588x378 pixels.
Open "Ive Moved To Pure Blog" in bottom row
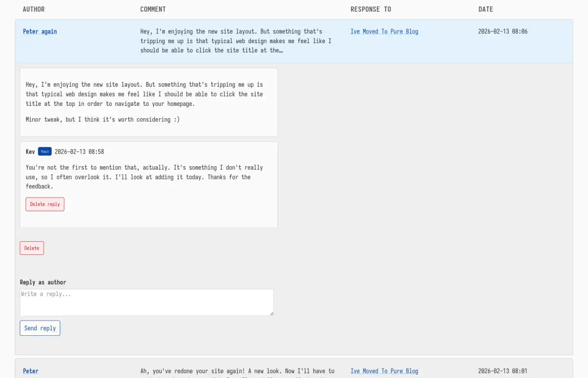[384, 371]
